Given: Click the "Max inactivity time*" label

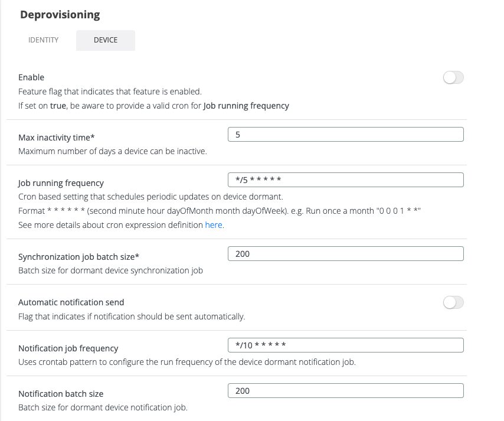Looking at the screenshot, I should 57,138.
